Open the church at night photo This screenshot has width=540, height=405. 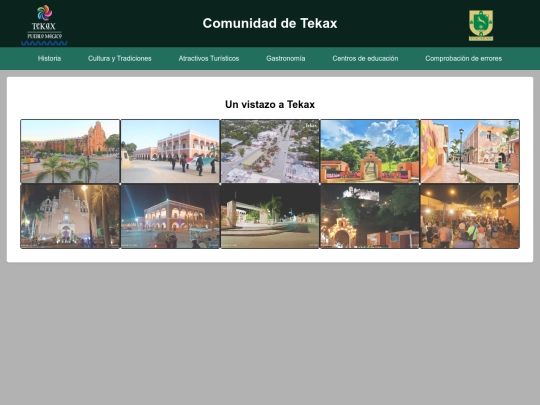(x=70, y=216)
